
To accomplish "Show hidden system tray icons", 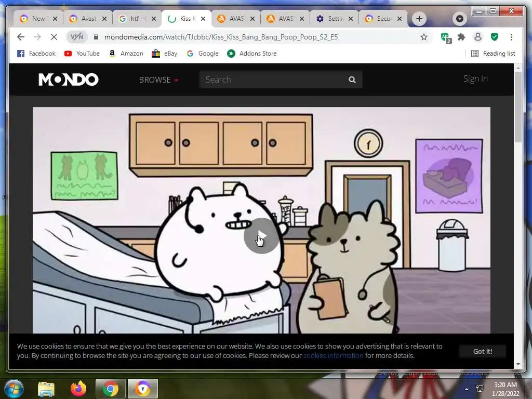I will pyautogui.click(x=467, y=389).
